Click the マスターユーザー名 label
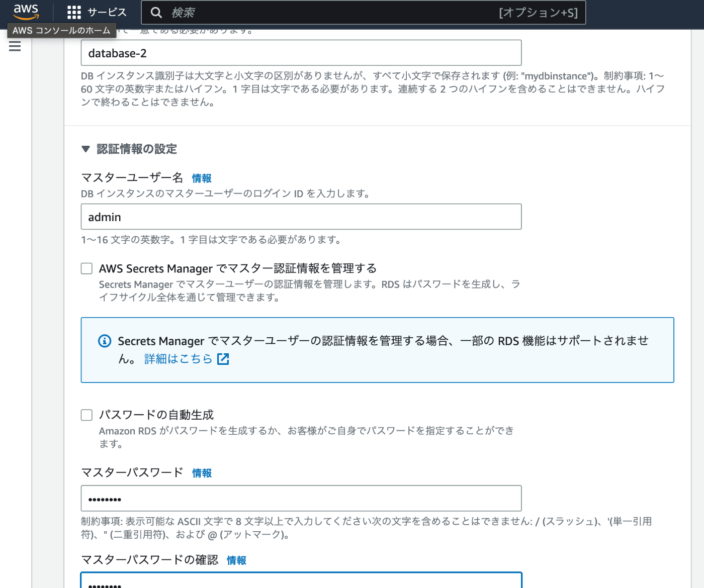The height and width of the screenshot is (588, 704). [132, 178]
